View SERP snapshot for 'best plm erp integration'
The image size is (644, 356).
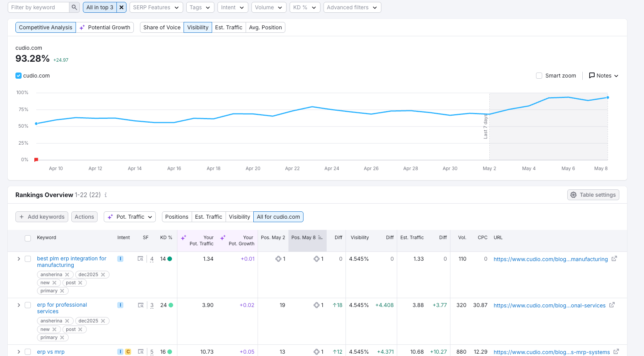pyautogui.click(x=141, y=259)
